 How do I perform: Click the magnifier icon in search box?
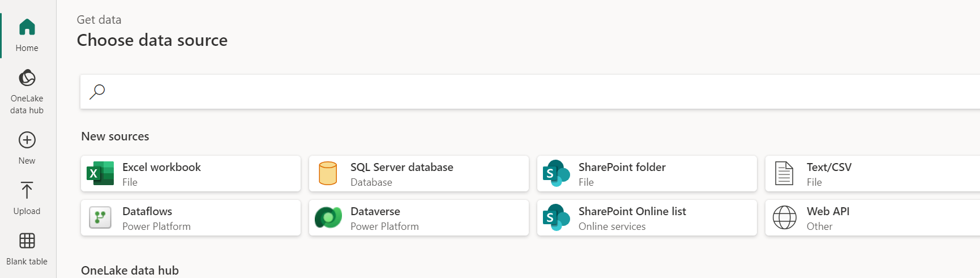97,92
